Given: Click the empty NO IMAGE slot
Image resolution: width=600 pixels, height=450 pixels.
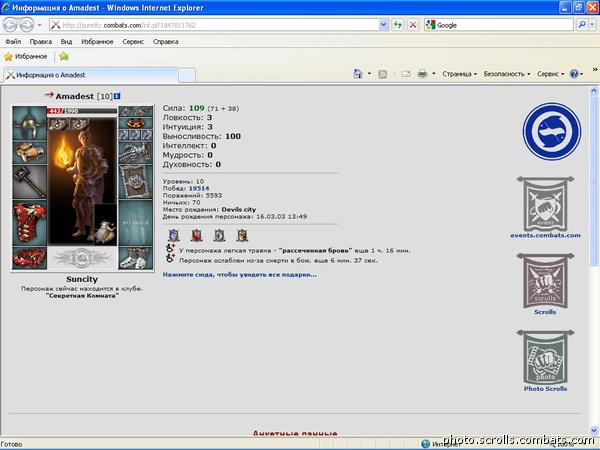Looking at the screenshot, I should 135,223.
